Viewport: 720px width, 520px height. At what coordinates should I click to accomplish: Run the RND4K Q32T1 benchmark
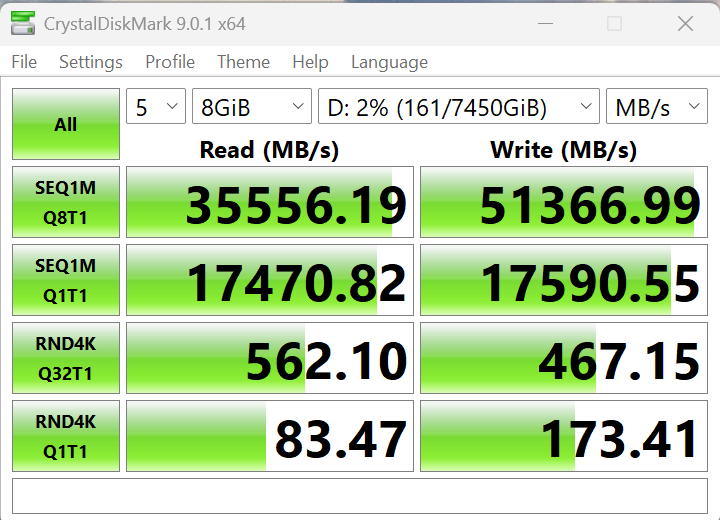pos(66,358)
